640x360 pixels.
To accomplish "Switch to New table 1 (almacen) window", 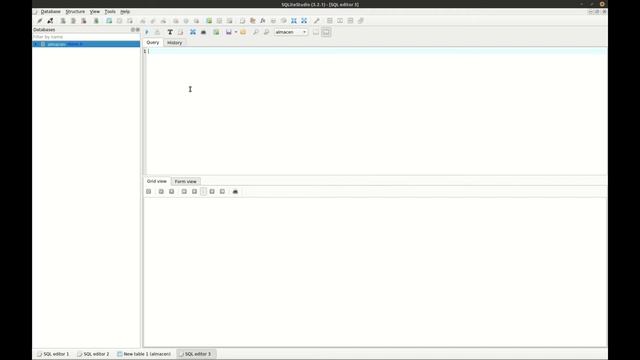I will click(144, 354).
